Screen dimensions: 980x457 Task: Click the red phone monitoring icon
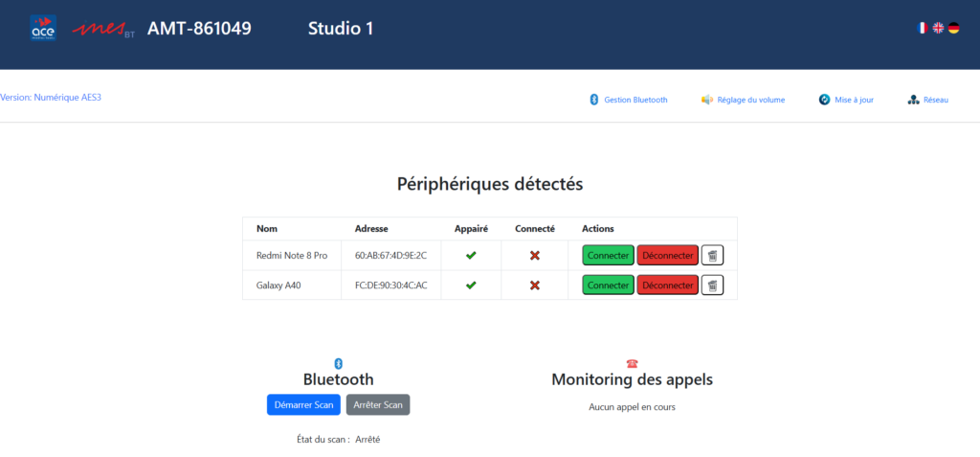[632, 363]
